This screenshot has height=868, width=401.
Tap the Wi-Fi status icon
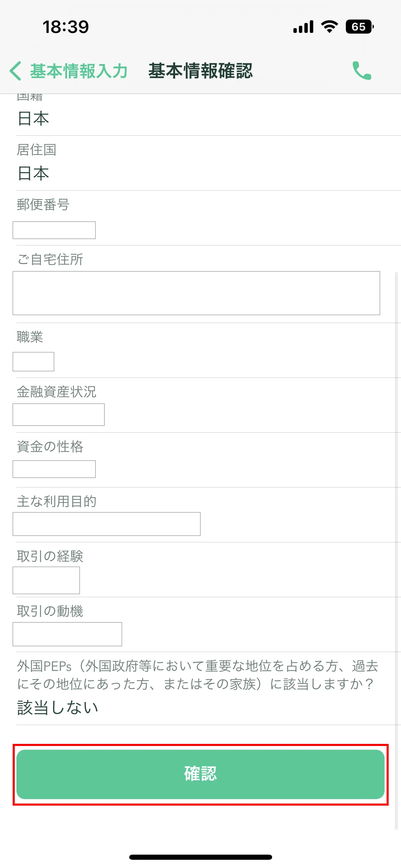329,27
